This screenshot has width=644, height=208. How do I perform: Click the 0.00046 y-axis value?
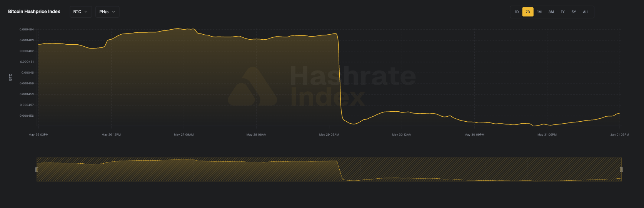pyautogui.click(x=28, y=73)
